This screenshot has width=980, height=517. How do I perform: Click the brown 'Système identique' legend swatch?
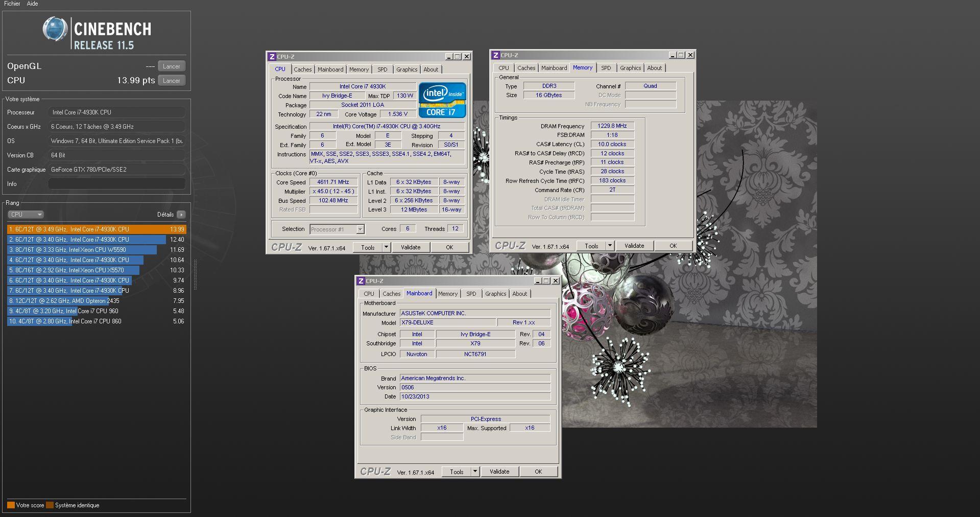pos(50,505)
